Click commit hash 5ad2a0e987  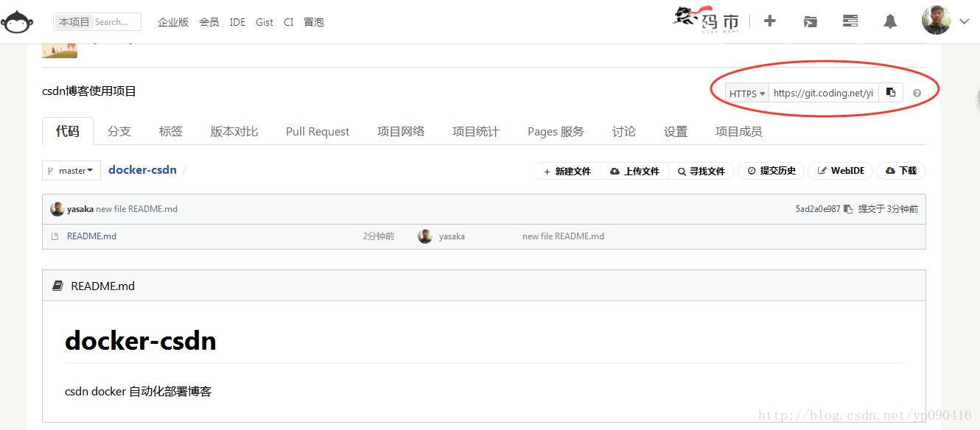click(x=817, y=209)
